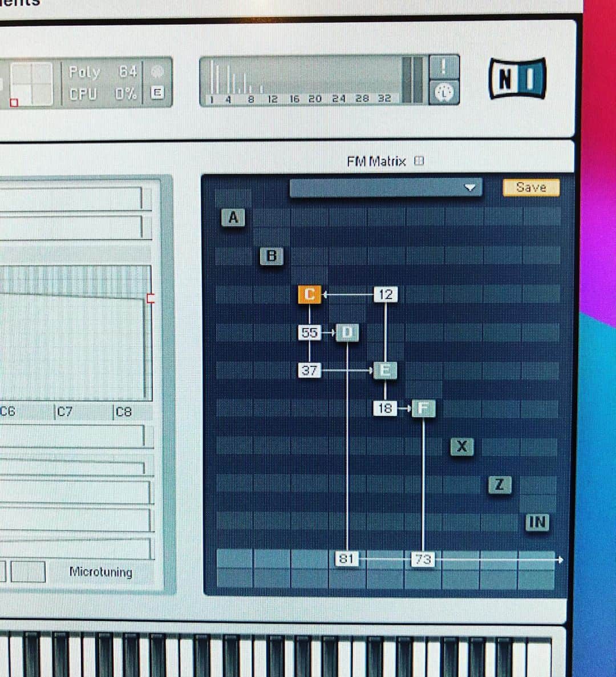Select operator E in FM Matrix

click(385, 370)
